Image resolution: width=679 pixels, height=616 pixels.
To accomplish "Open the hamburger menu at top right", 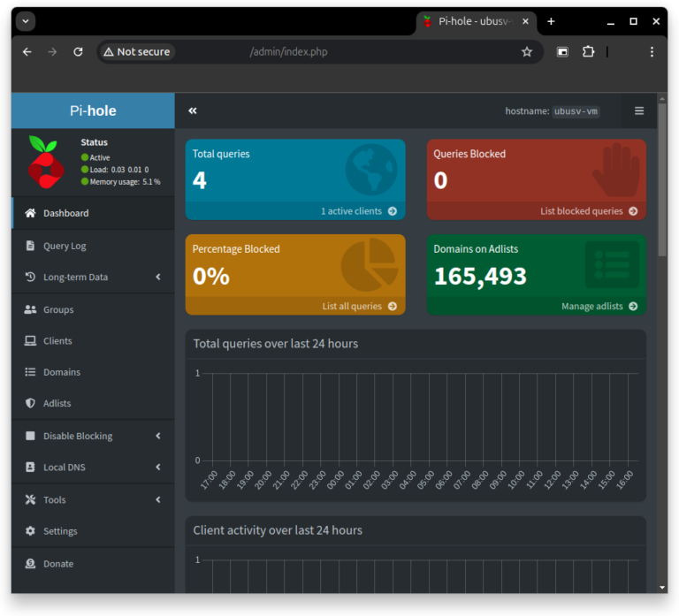I will [638, 111].
